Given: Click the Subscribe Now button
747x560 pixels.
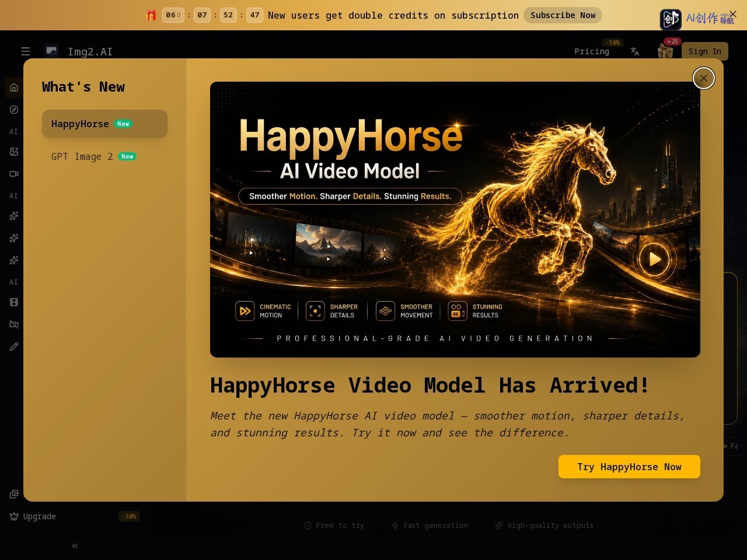Looking at the screenshot, I should pyautogui.click(x=563, y=15).
